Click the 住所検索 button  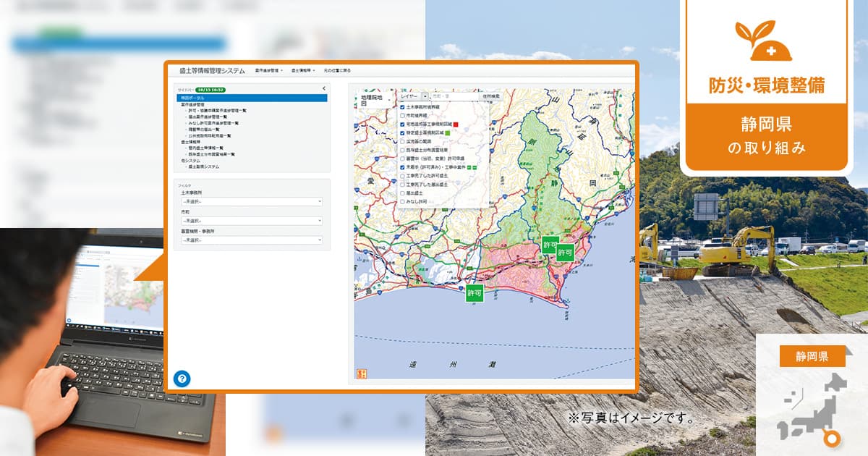click(491, 96)
